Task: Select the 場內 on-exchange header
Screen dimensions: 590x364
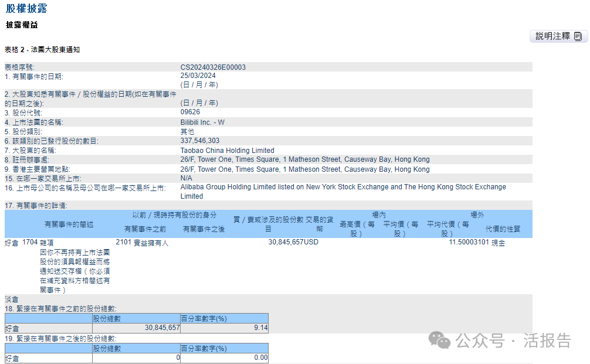Action: pos(379,215)
